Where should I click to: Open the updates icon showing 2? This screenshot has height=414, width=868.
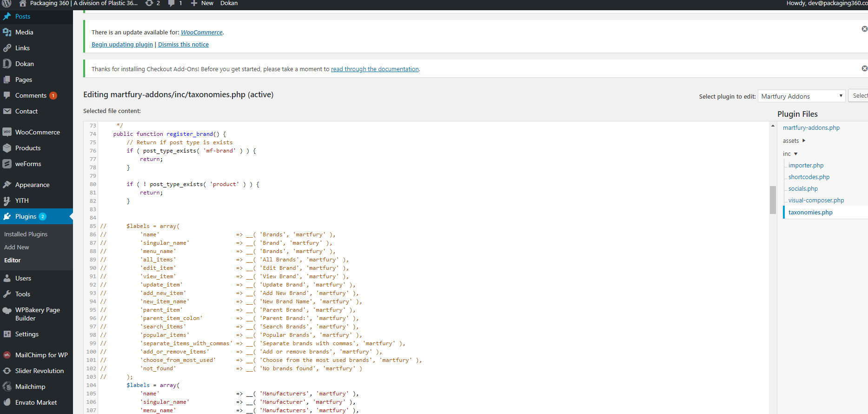pyautogui.click(x=149, y=3)
